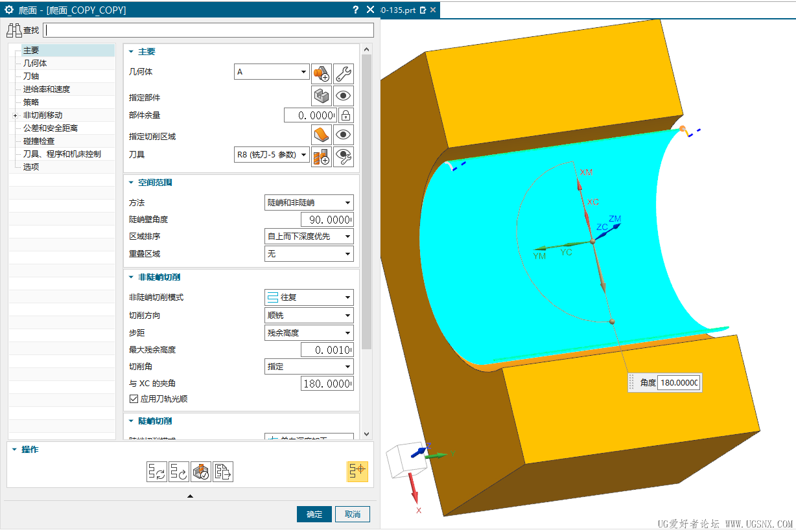Screen dimensions: 796x532
Task: Click the new tool icon beside 刀具
Action: click(322, 156)
